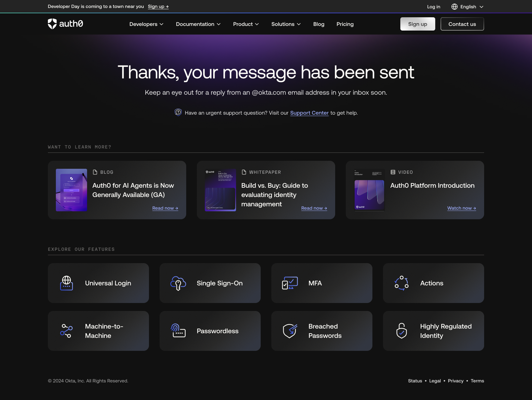Click the Log in link
Viewport: 532px width, 400px height.
pos(434,7)
